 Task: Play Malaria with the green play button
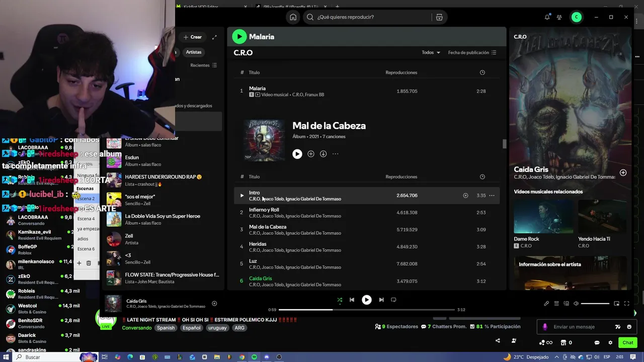tap(239, 36)
